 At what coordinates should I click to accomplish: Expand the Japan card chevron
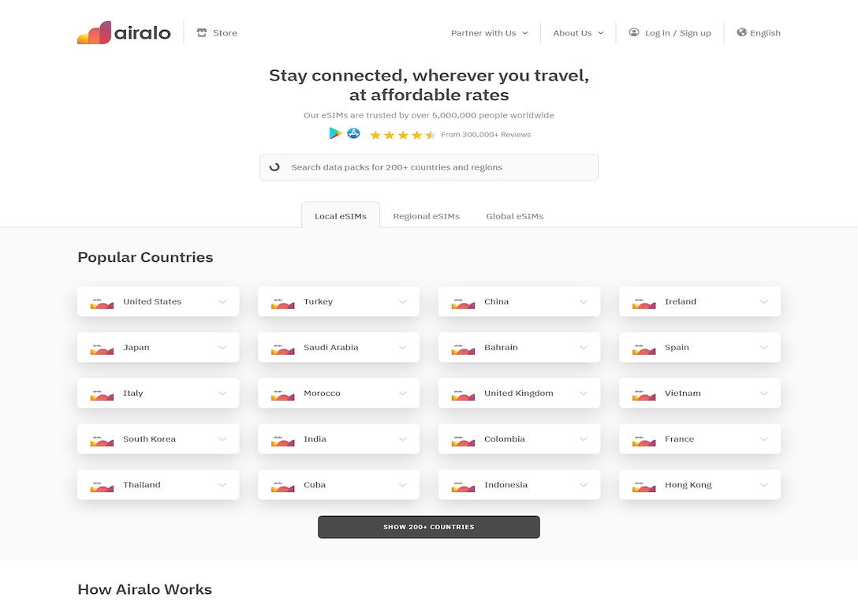(222, 347)
